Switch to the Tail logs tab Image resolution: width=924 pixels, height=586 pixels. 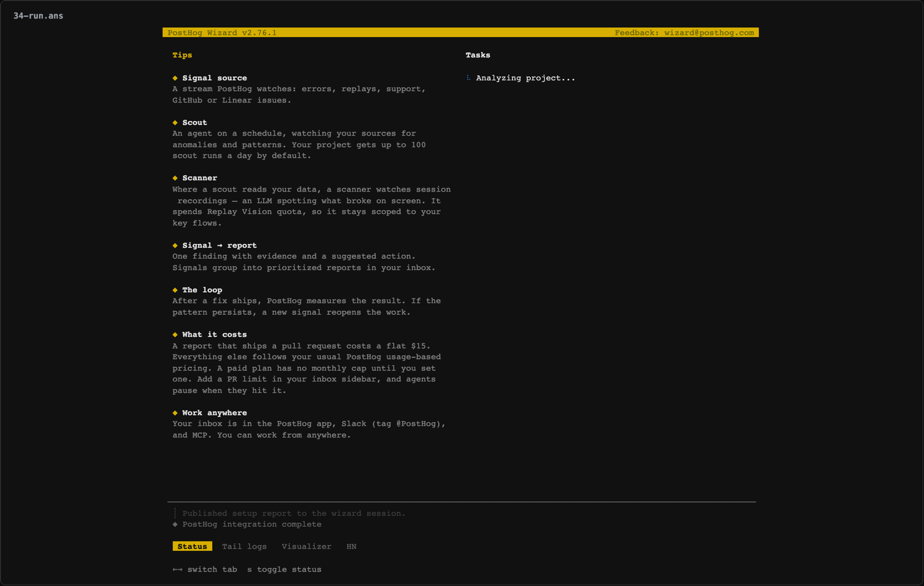244,547
